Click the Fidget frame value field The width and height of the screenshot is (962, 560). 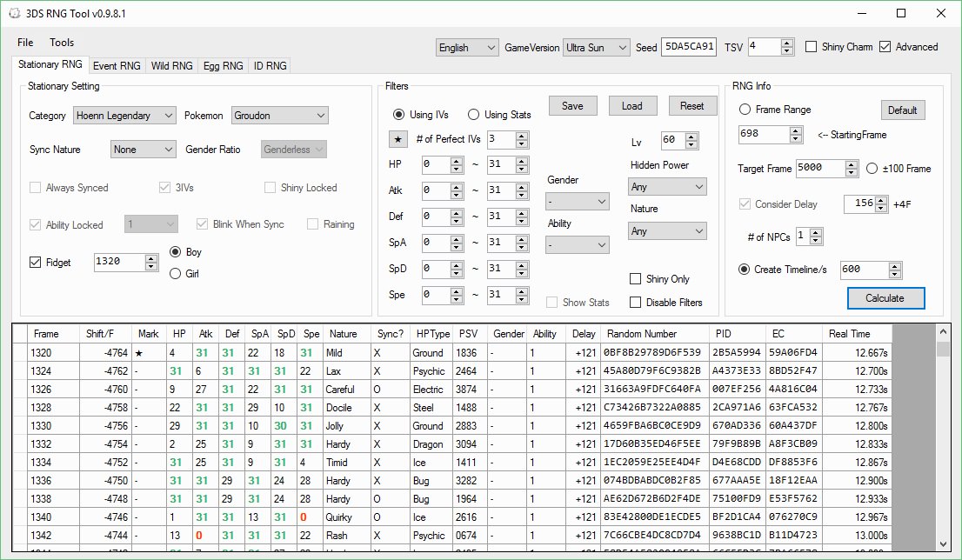pos(120,262)
